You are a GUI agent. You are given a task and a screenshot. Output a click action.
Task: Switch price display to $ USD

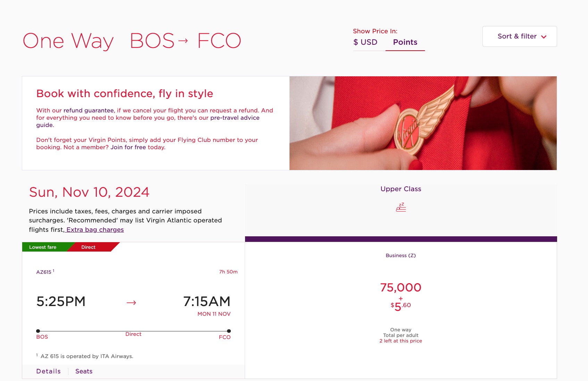click(364, 42)
